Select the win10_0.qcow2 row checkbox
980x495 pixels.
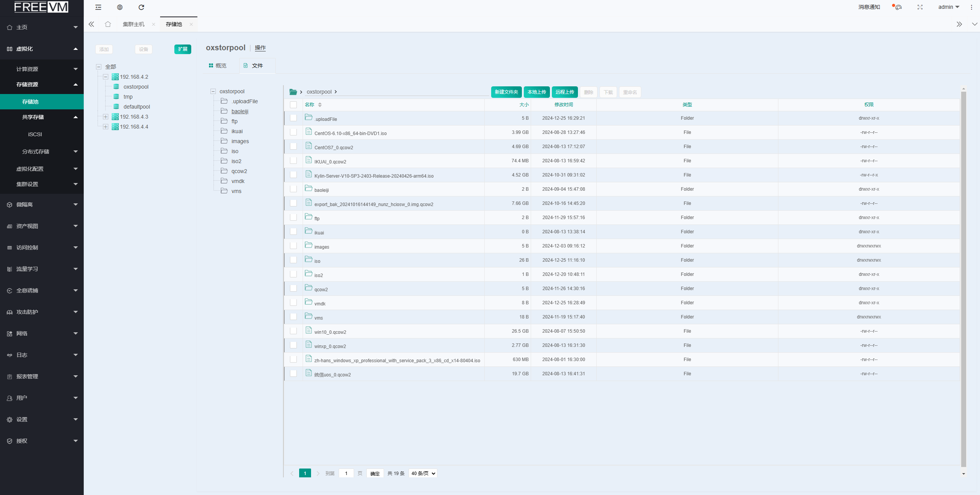[293, 331]
